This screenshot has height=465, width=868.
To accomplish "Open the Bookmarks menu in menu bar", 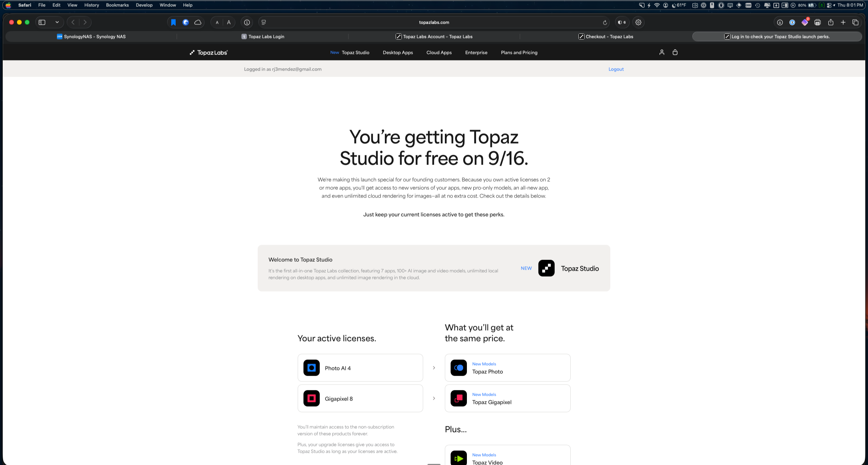I will click(117, 5).
